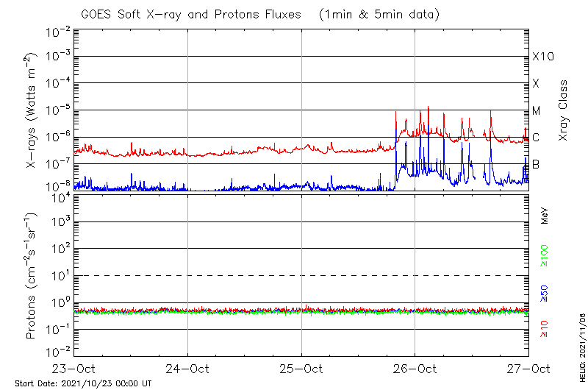Click the 24-Oct date tick label
588x390 pixels.
[188, 368]
